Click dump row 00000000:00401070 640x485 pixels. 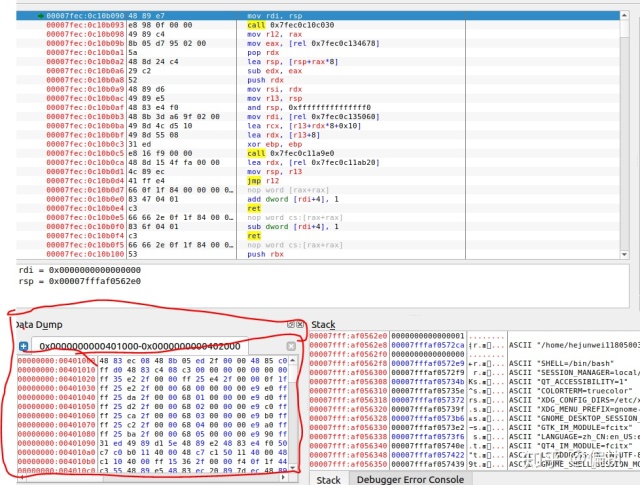coord(152,425)
